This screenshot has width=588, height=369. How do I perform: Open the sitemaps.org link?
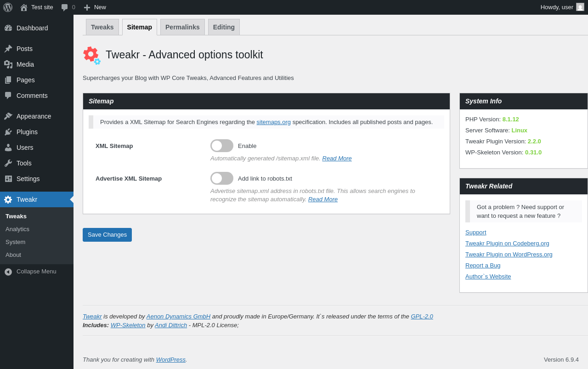pos(273,122)
